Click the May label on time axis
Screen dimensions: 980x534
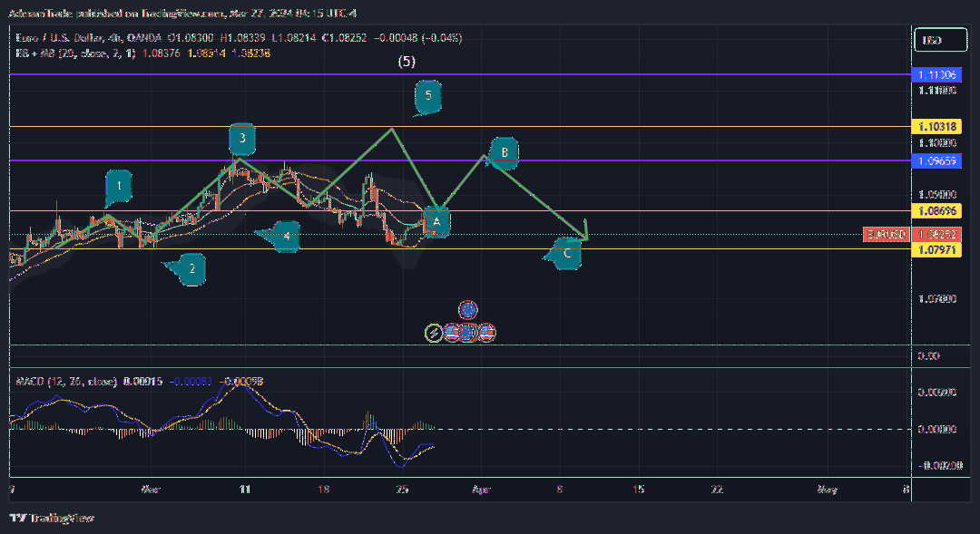coord(828,490)
